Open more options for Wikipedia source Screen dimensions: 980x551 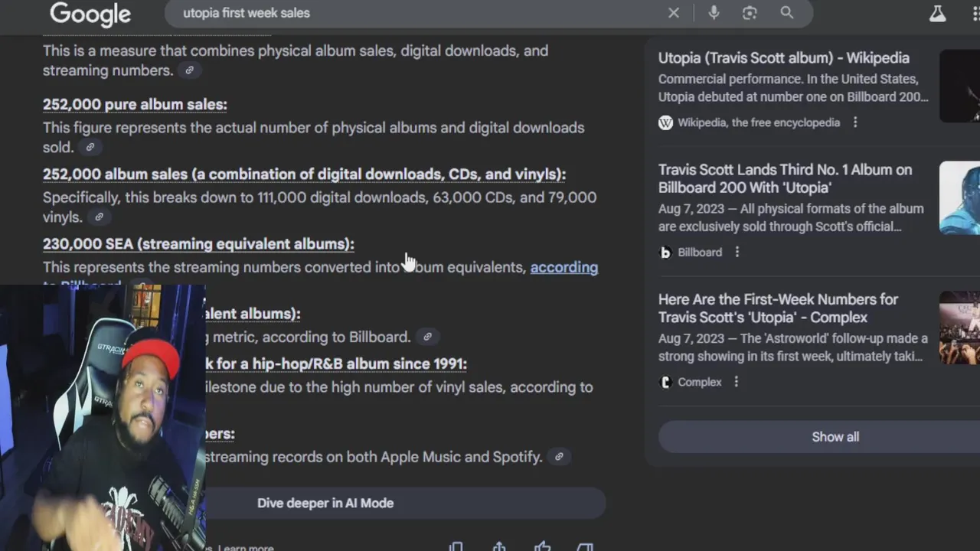click(x=855, y=122)
